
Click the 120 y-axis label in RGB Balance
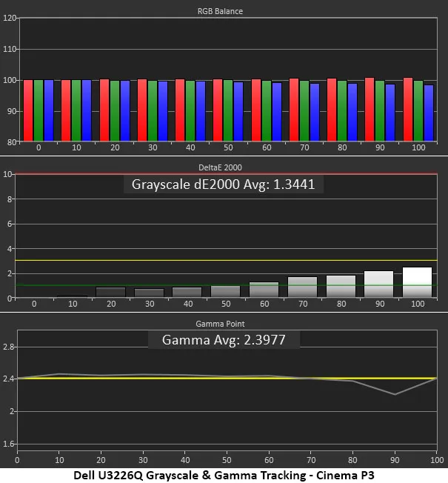pos(9,19)
